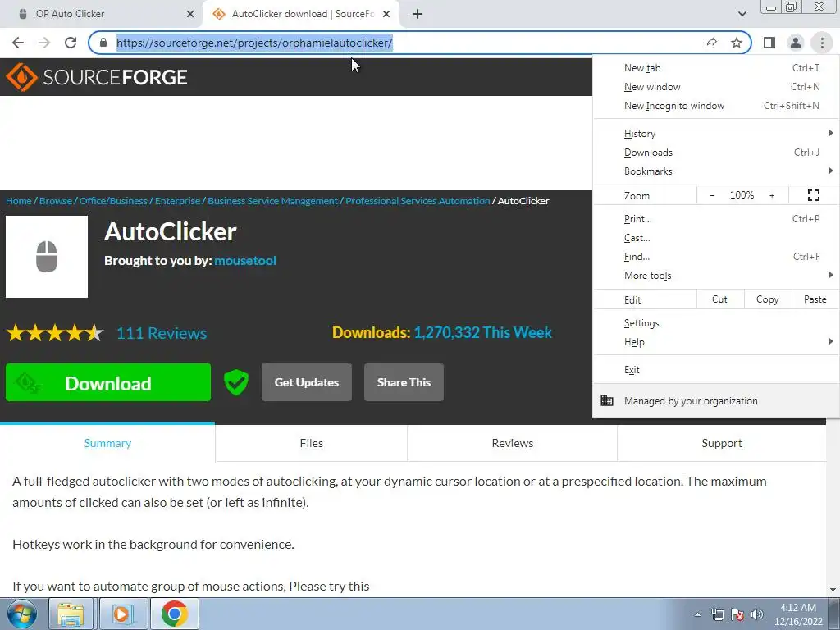Image resolution: width=840 pixels, height=630 pixels.
Task: Choose Cast from Chrome menu
Action: 715,237
